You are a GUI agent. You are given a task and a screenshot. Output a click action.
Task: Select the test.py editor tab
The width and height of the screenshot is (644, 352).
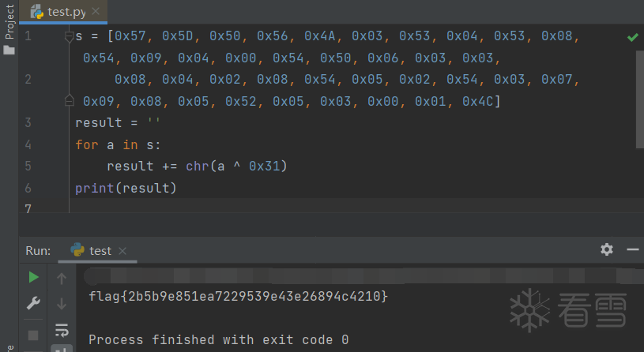65,12
